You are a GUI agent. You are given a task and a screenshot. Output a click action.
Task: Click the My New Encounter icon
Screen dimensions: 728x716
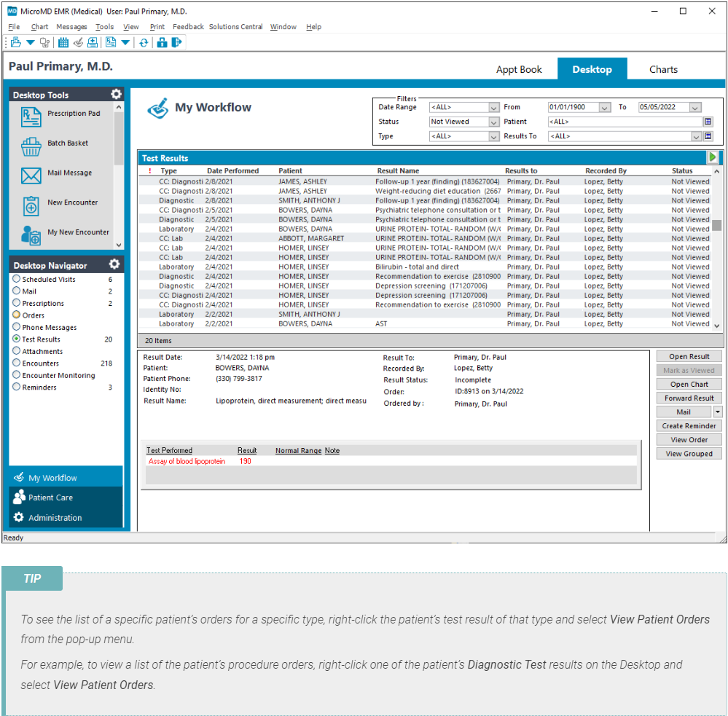tap(31, 235)
